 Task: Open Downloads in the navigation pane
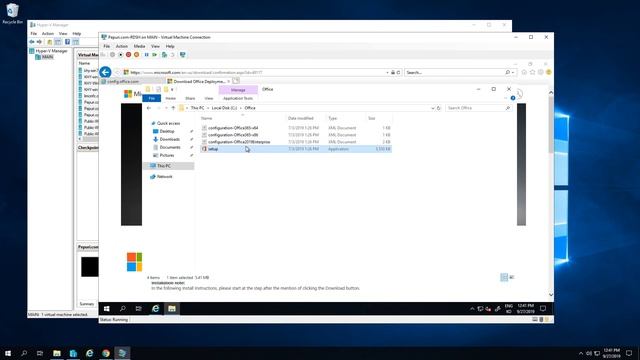point(169,139)
